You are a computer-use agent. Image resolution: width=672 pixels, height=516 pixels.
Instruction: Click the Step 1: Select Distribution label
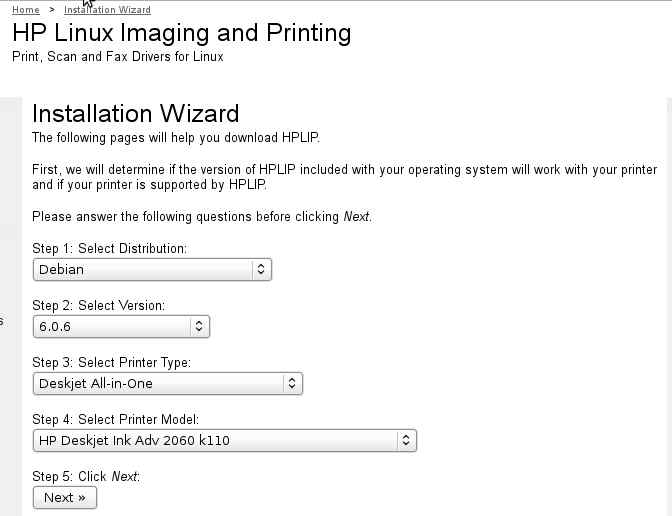[x=109, y=248]
